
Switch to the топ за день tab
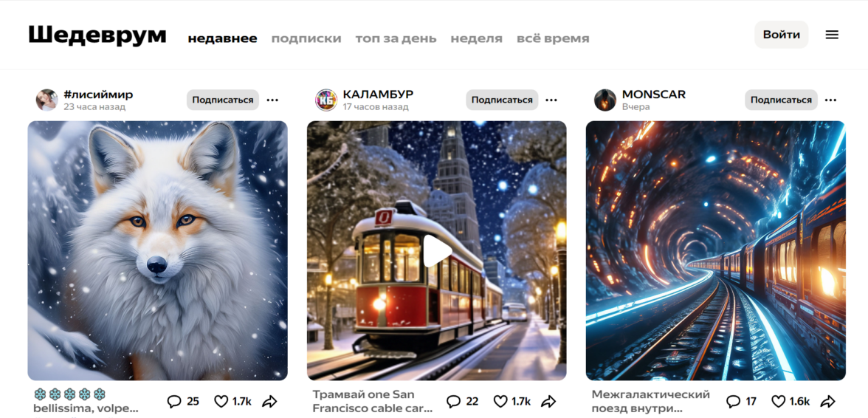396,38
